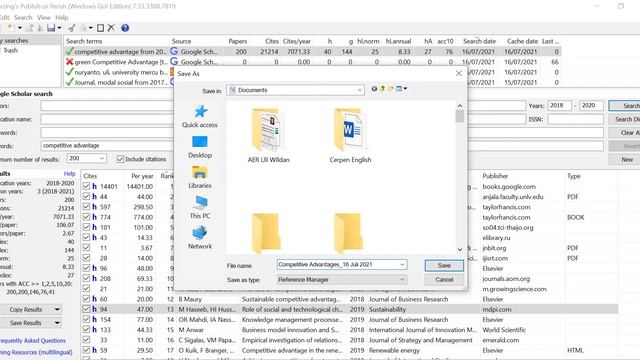Image resolution: width=640 pixels, height=360 pixels.
Task: Select Quick access in Save As sidebar
Action: tap(200, 117)
